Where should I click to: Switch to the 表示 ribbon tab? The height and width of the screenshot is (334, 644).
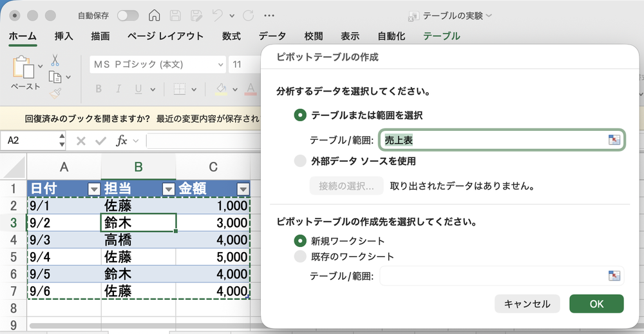click(350, 36)
